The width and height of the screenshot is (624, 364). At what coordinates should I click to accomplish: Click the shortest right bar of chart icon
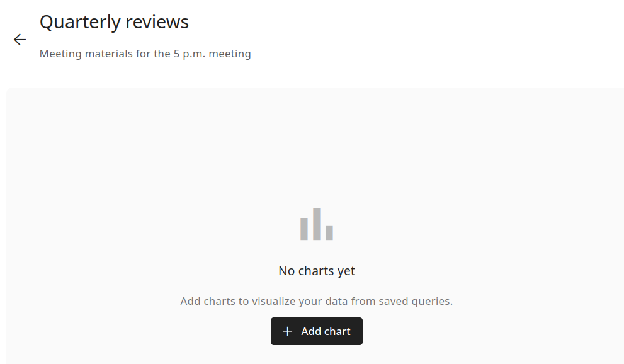[x=329, y=232]
